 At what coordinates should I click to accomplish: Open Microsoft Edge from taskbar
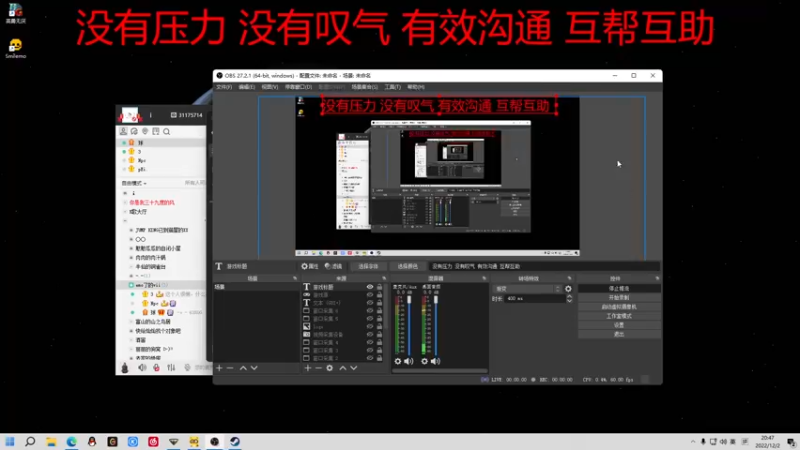(x=71, y=441)
